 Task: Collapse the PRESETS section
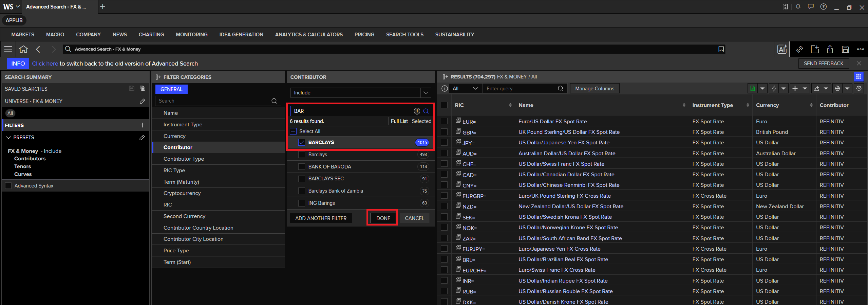8,138
